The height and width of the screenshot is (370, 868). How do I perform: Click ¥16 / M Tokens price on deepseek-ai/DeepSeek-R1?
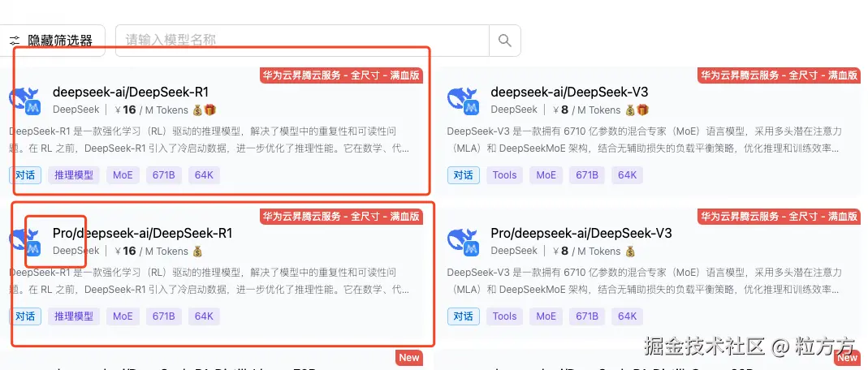[151, 110]
